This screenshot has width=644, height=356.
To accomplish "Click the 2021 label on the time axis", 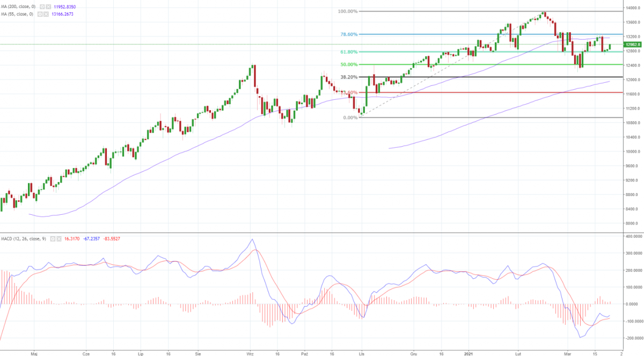I will tap(469, 354).
